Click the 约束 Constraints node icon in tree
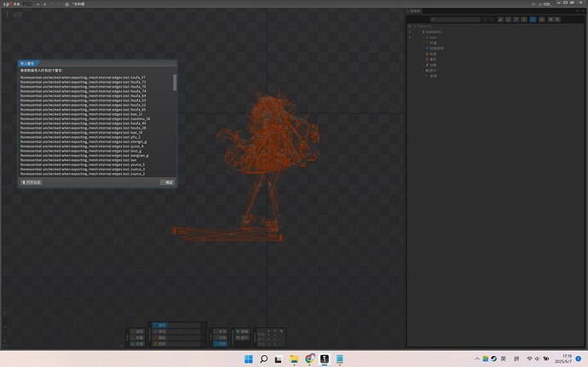The image size is (588, 367). pyautogui.click(x=427, y=43)
